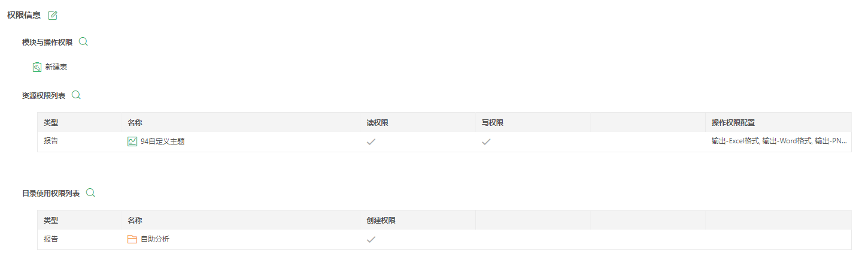The image size is (868, 262).
Task: Click the chart icon for 94自定义主题
Action: (x=132, y=141)
